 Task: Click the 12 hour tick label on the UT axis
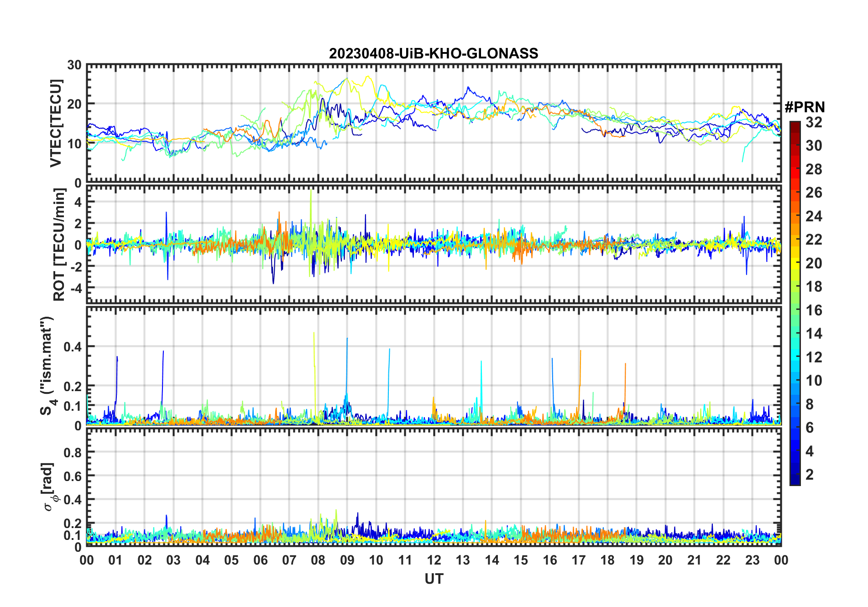click(434, 560)
